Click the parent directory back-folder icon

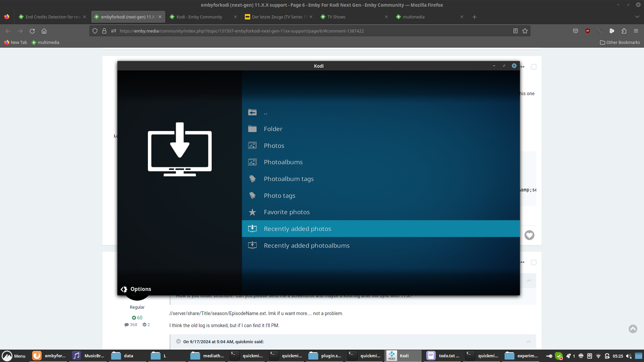tap(252, 112)
